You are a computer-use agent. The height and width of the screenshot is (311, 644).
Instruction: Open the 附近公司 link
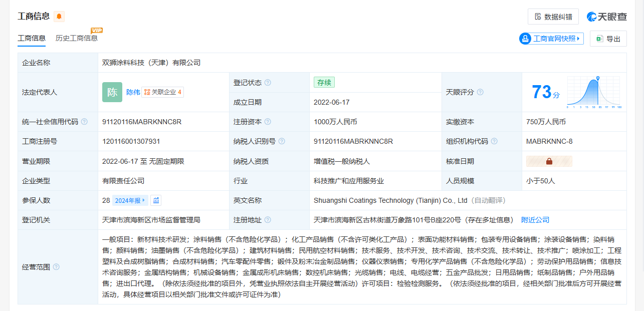(x=535, y=220)
